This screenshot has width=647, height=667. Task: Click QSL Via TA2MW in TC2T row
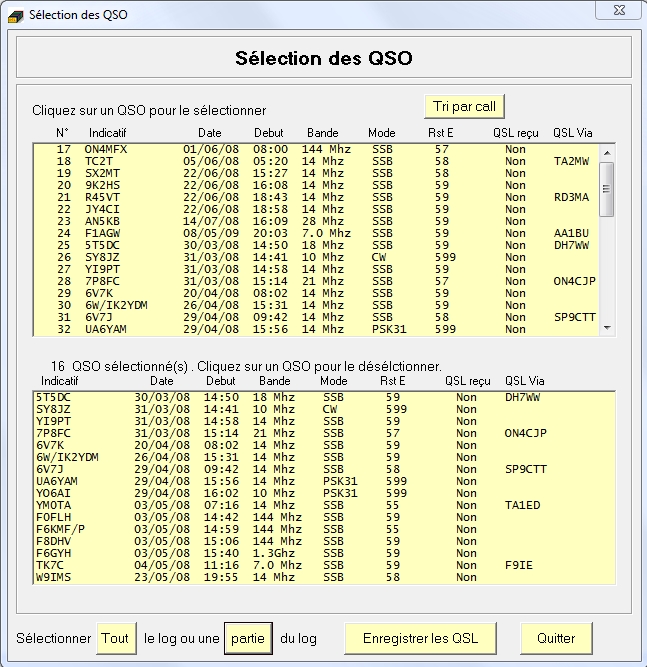(x=571, y=161)
